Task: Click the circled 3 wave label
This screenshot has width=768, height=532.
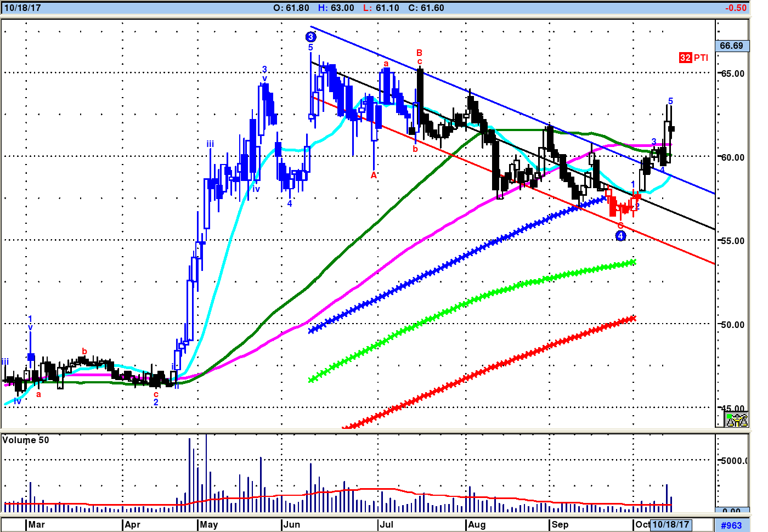Action: [310, 37]
